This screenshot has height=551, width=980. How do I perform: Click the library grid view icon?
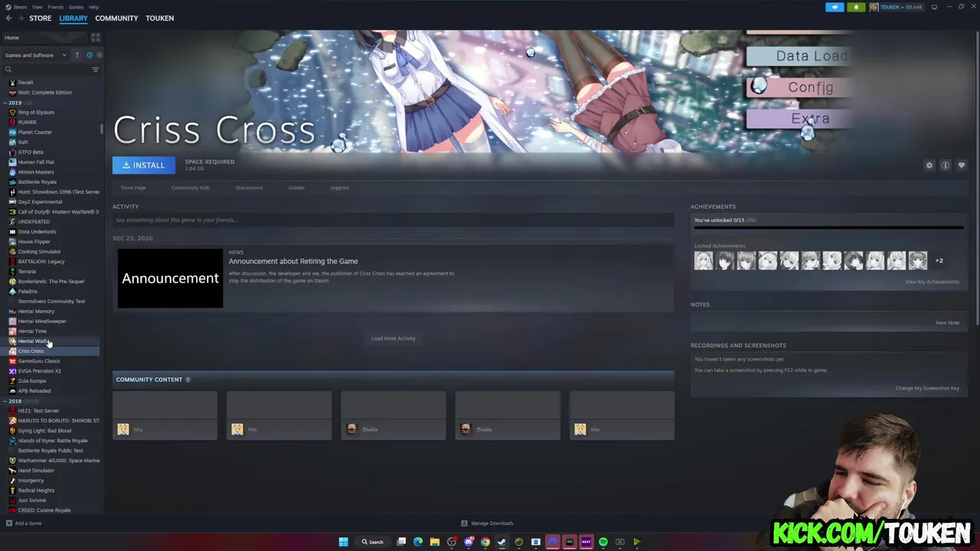96,37
